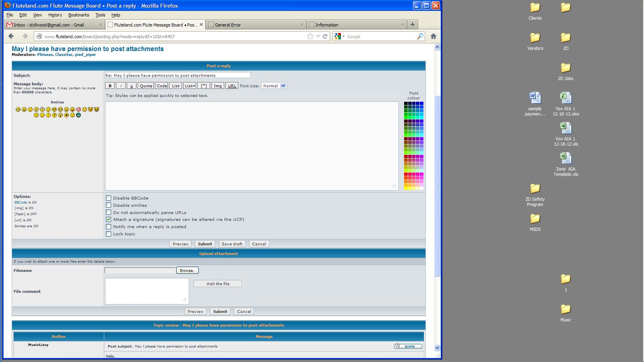The image size is (644, 362).
Task: Check Disable BBCode option
Action: pyautogui.click(x=108, y=198)
